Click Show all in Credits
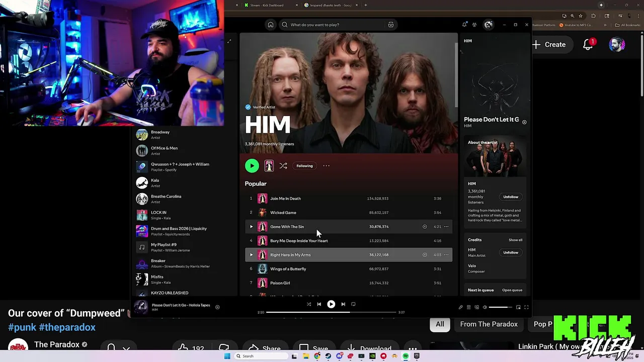The height and width of the screenshot is (362, 644). (515, 240)
